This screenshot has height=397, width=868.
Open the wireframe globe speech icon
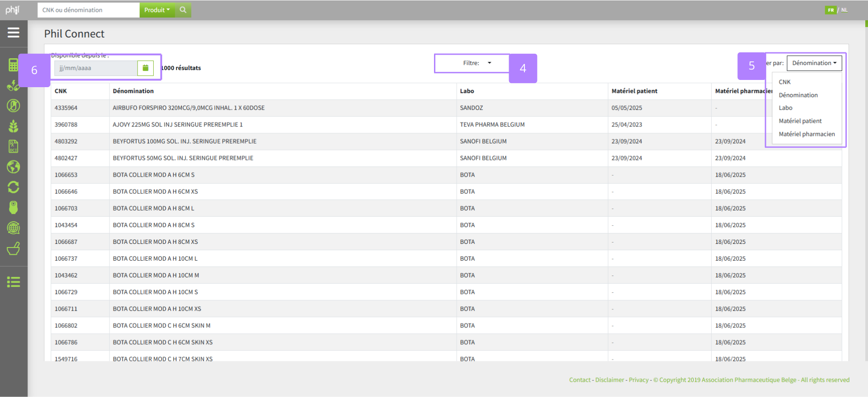pos(14,228)
